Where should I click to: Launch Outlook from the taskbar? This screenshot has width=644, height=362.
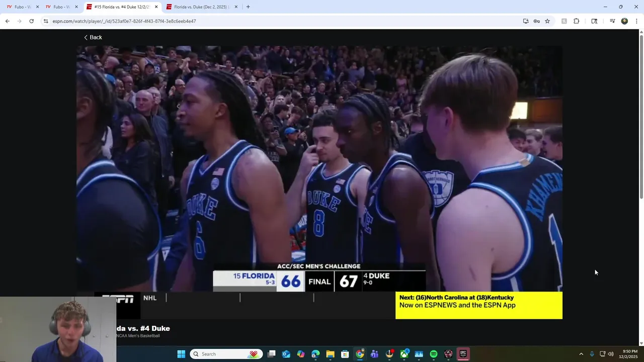tap(286, 354)
